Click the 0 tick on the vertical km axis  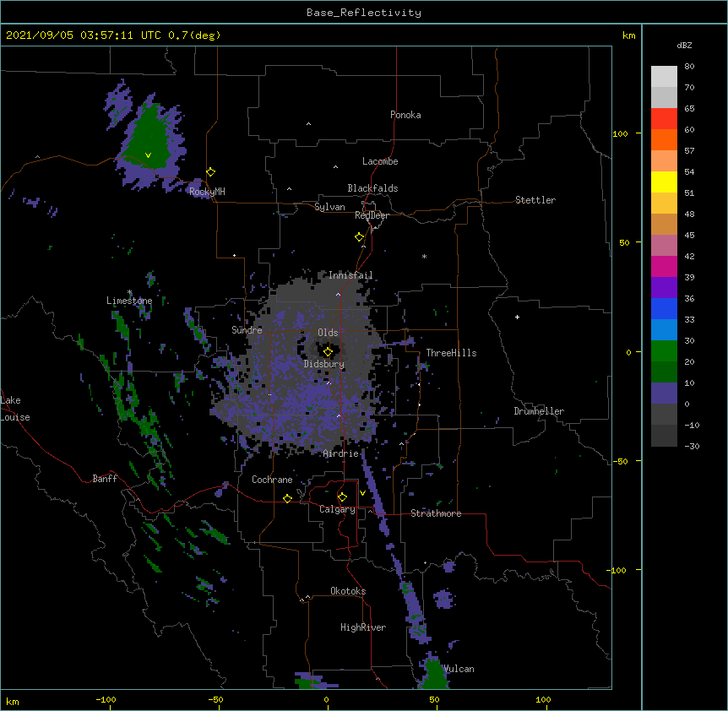pos(628,352)
